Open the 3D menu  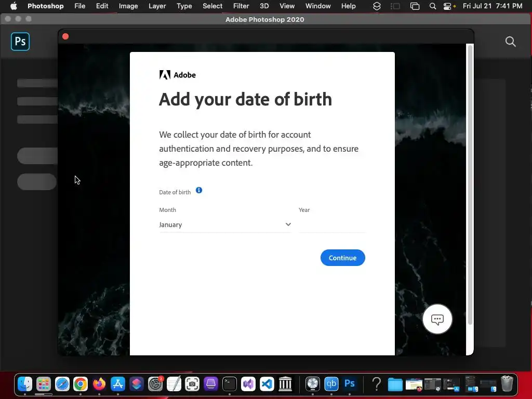264,6
